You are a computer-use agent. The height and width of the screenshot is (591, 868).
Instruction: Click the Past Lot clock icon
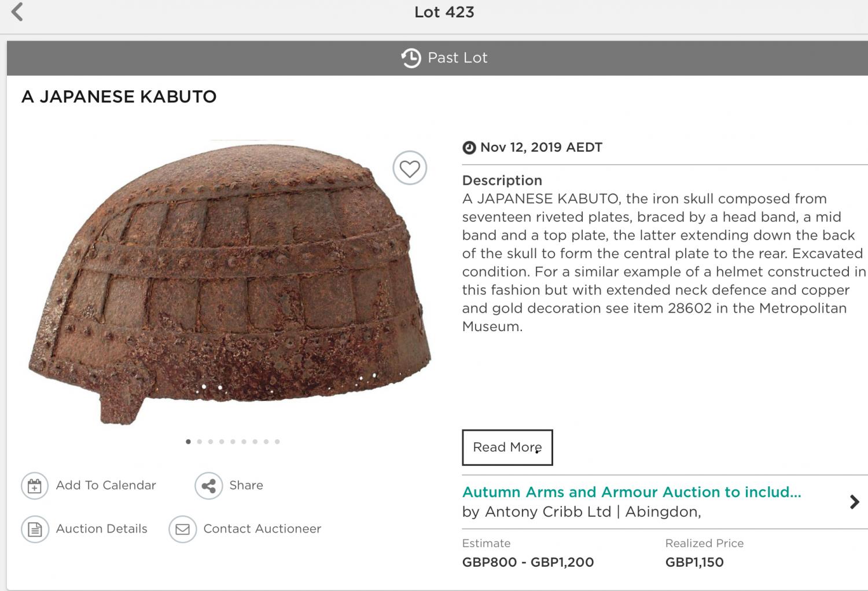click(411, 58)
